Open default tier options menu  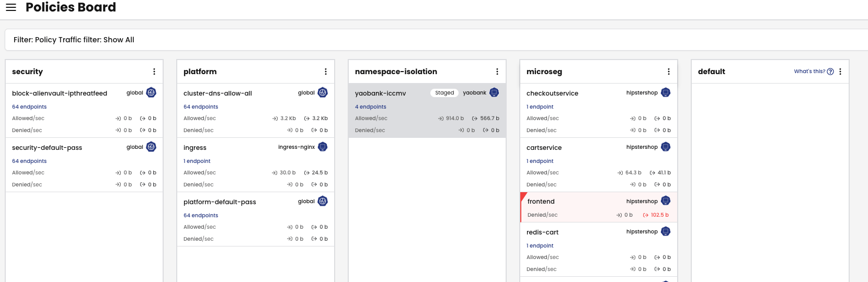(x=840, y=72)
